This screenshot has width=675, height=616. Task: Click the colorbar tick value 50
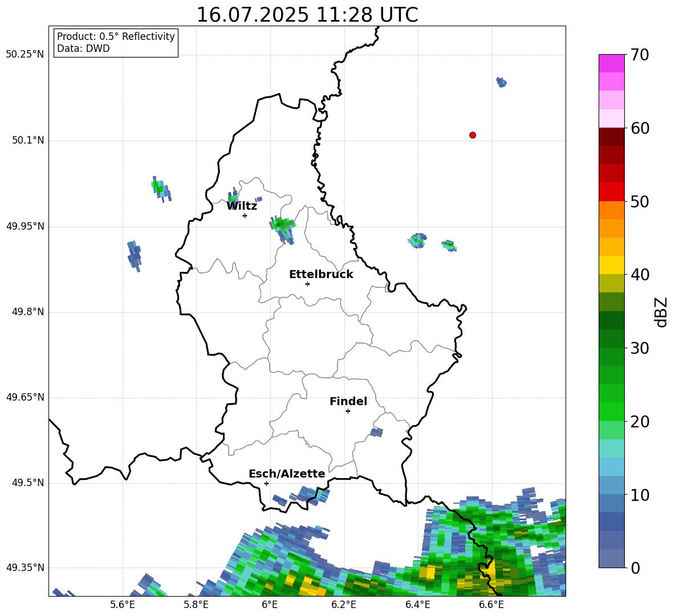(640, 201)
